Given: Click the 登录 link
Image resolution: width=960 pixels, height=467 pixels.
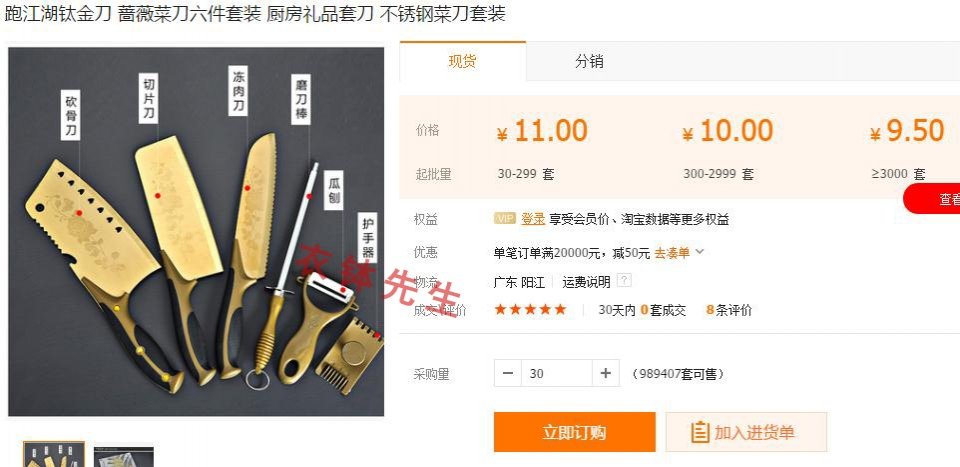Looking at the screenshot, I should 533,219.
